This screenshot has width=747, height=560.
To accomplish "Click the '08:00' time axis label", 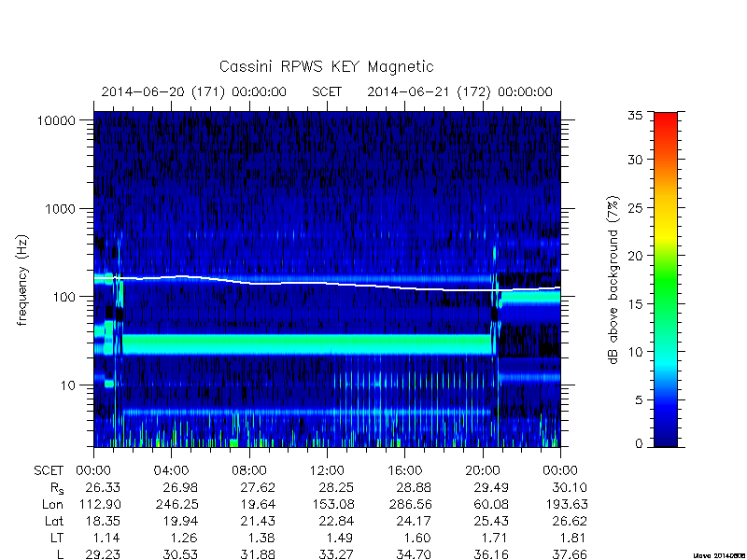I will click(x=249, y=470).
